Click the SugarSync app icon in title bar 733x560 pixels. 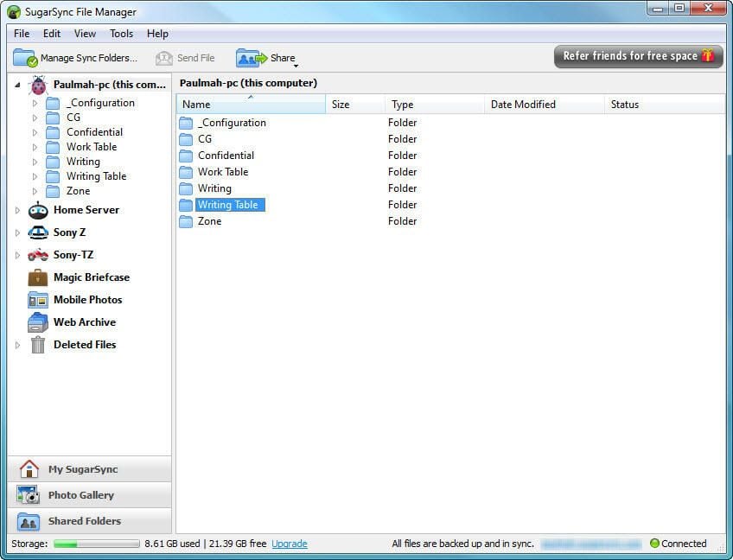click(x=14, y=12)
